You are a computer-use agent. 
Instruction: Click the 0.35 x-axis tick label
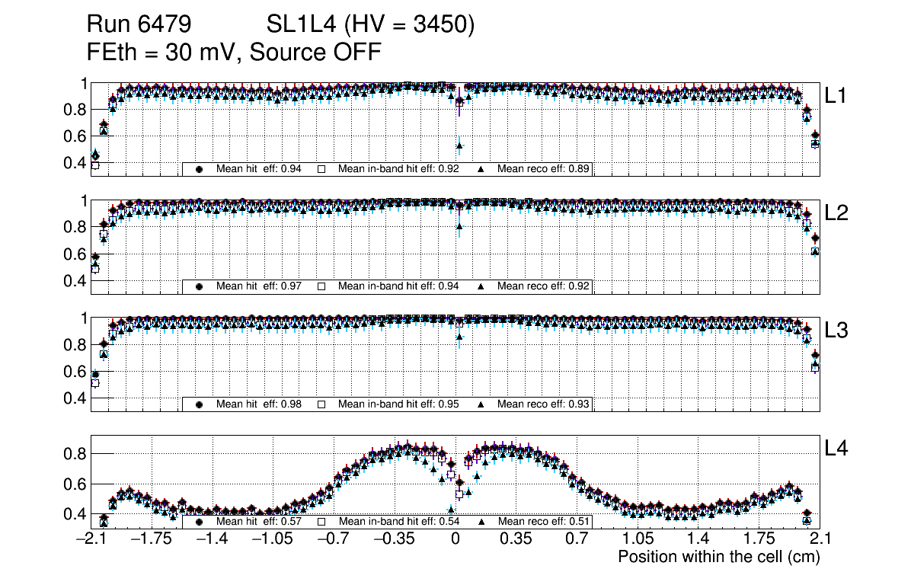click(x=516, y=539)
